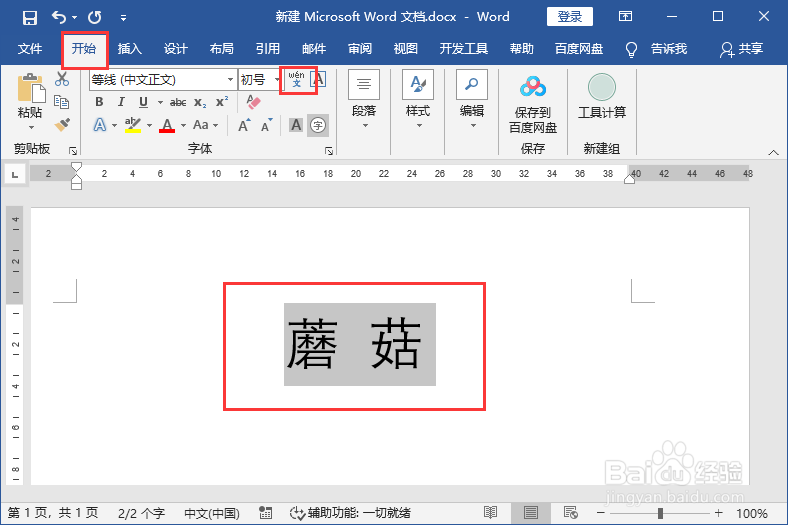This screenshot has height=525, width=788.
Task: Open the 字体 dialog launcher
Action: coord(329,151)
